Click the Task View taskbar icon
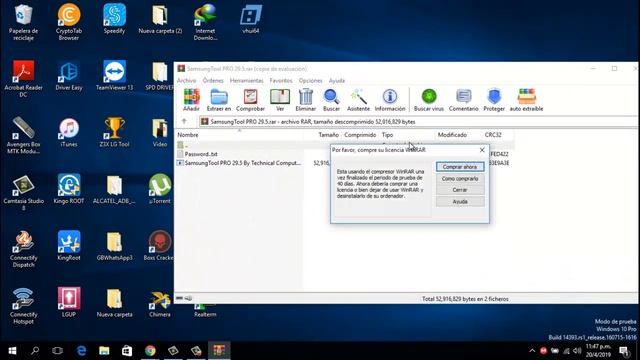Image resolution: width=640 pixels, height=360 pixels. pos(58,351)
